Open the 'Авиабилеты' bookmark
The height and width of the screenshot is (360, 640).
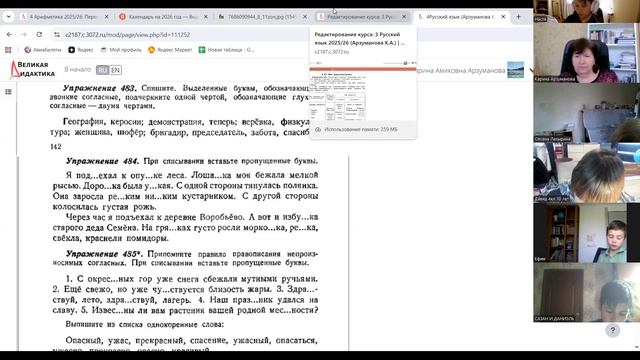tap(42, 50)
